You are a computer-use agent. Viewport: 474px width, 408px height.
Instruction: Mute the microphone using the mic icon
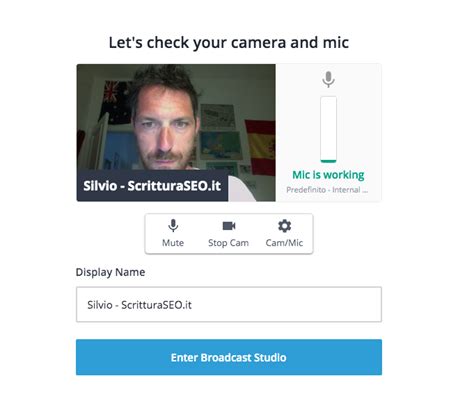173,226
